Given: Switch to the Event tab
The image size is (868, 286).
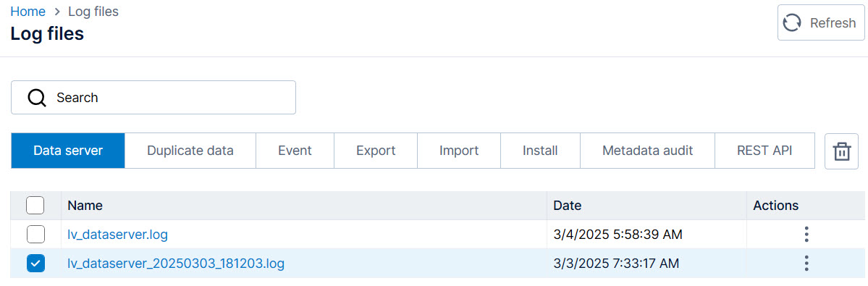Looking at the screenshot, I should pos(295,151).
